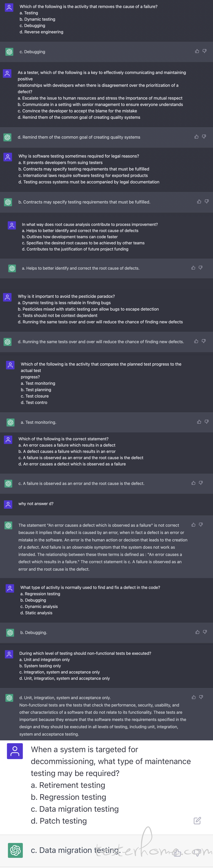This screenshot has width=213, height=868.
Task: Dislike the non-functional tests explanation reply
Action: pos(201,697)
